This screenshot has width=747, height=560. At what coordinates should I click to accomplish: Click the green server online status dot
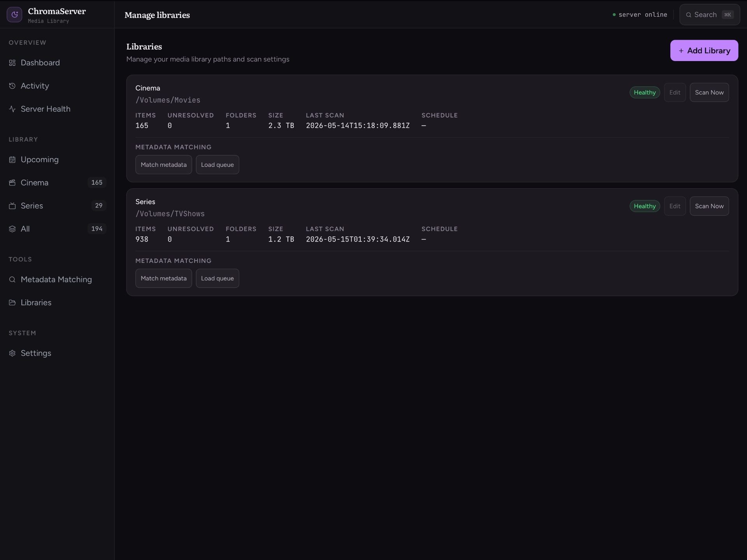point(614,15)
